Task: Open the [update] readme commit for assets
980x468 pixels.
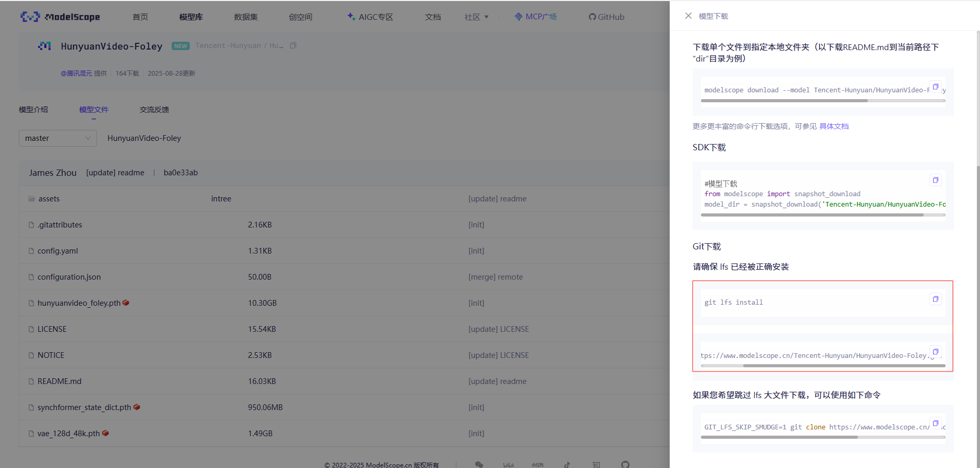Action: [498, 199]
